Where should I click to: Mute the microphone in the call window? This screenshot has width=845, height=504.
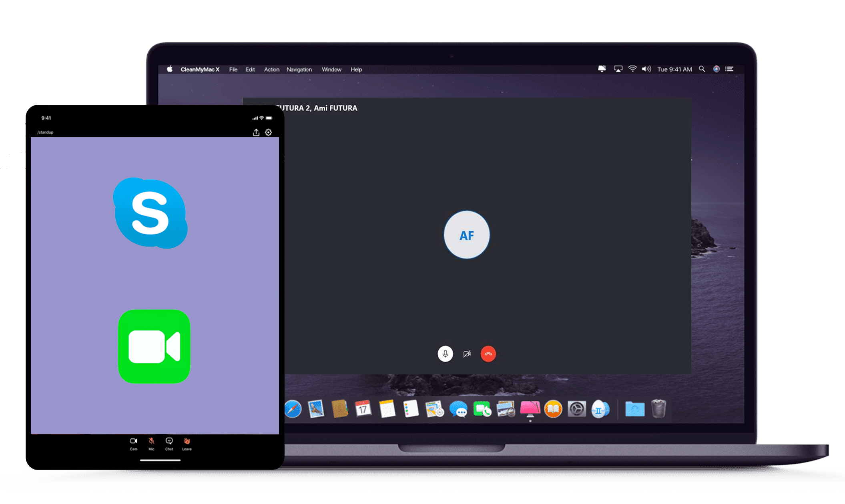tap(445, 354)
